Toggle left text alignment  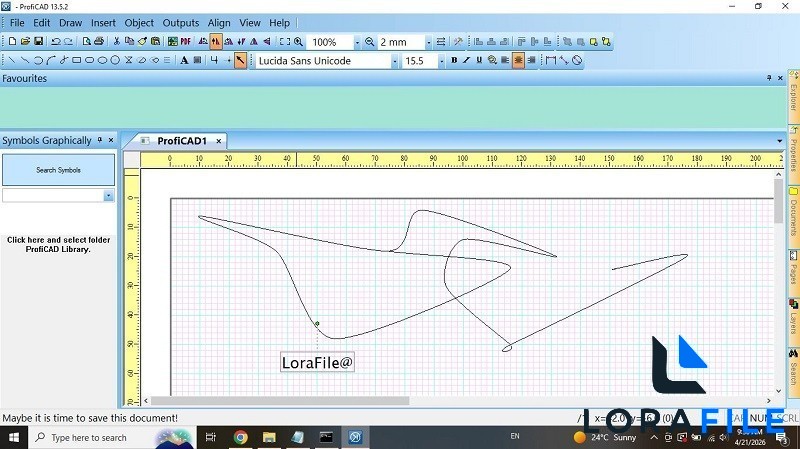point(505,60)
